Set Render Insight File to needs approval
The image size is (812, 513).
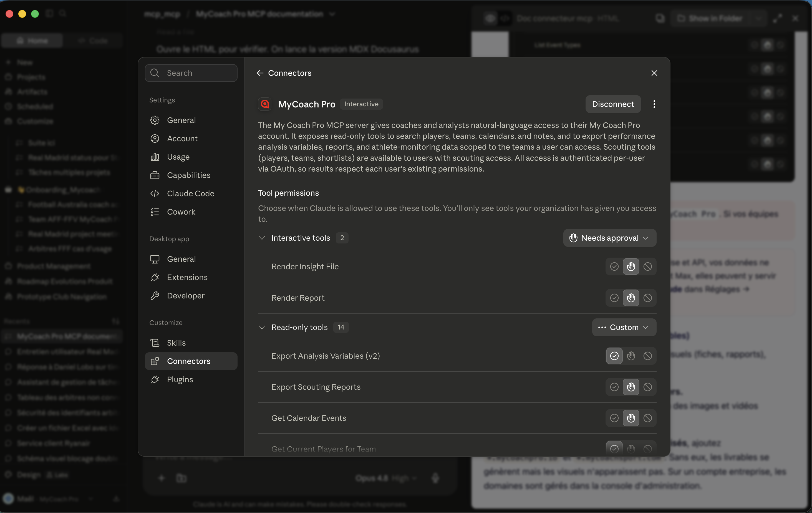631,266
